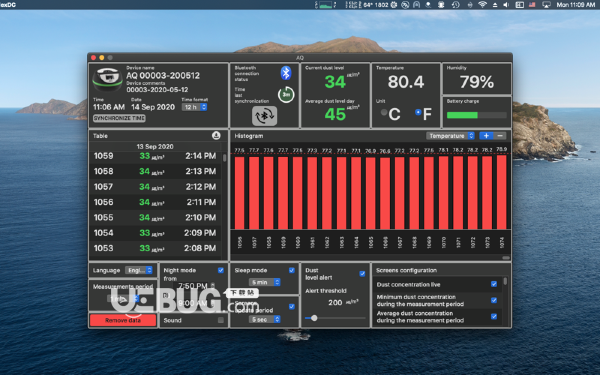Click the Table vertical scrollbar

(224, 158)
